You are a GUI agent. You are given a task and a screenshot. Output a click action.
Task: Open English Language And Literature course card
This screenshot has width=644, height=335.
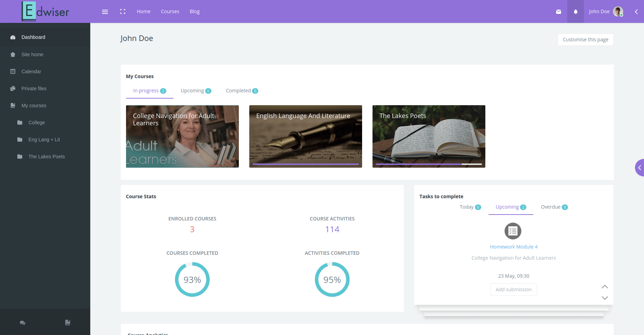pos(306,136)
